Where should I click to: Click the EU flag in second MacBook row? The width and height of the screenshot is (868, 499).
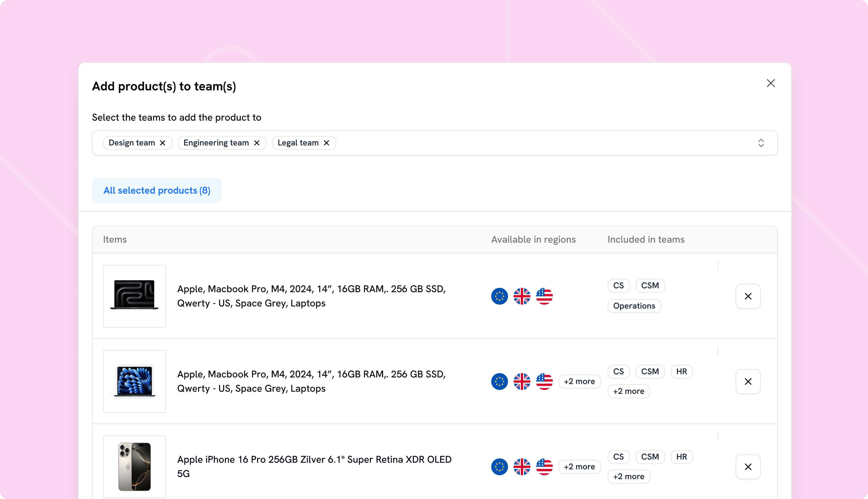499,381
